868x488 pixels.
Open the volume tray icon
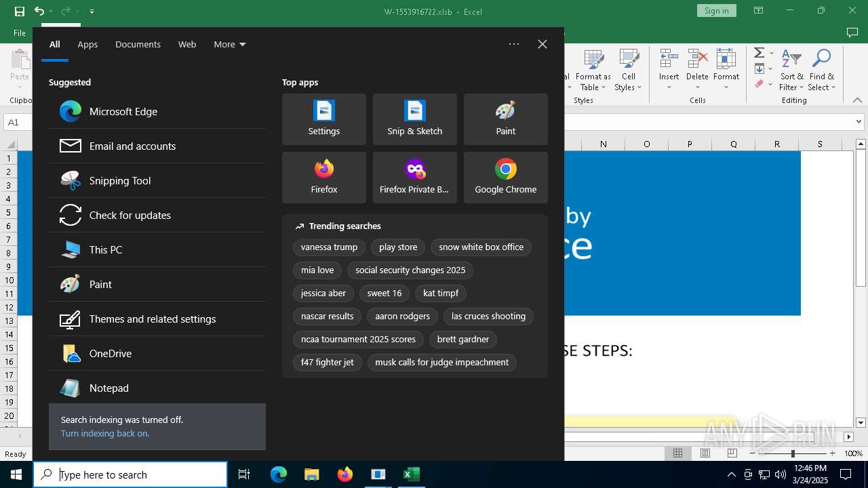pos(781,474)
